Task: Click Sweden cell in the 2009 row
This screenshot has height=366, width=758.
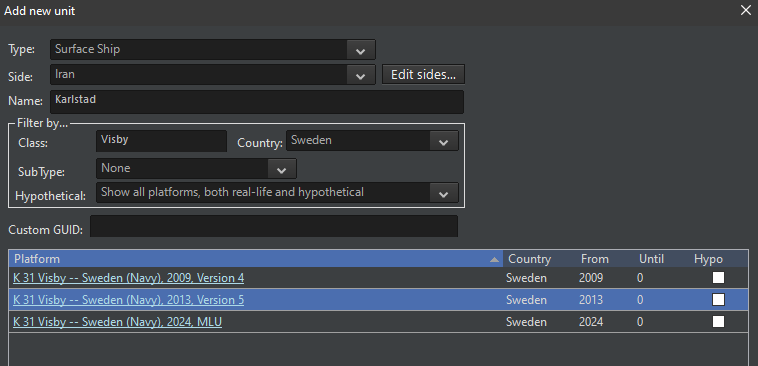Action: (x=526, y=278)
